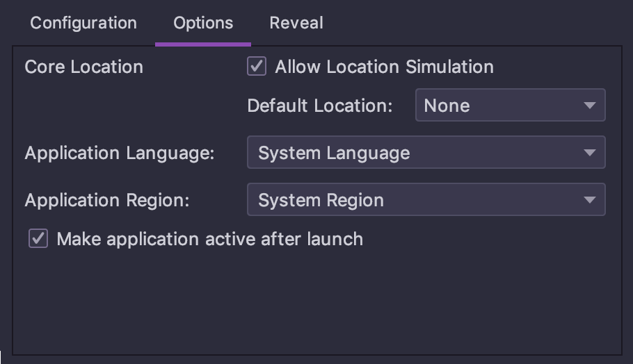633x364 pixels.
Task: Uncheck the Make application active checkbox
Action: click(x=38, y=238)
